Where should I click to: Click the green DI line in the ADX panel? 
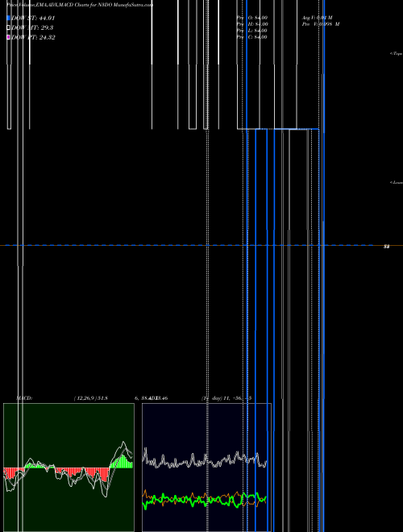pyautogui.click(x=205, y=500)
